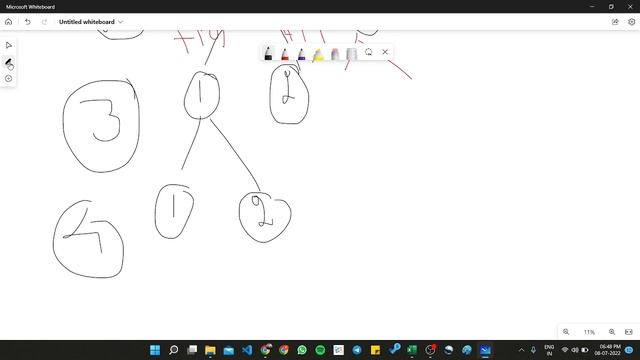The image size is (640, 360).
Task: Open Visual Studio Code from taskbar
Action: [x=247, y=350]
